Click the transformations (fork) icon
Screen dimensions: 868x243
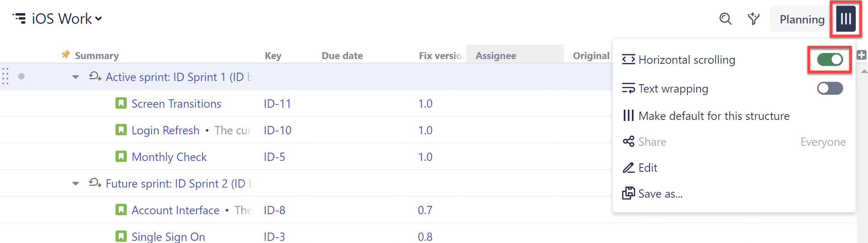click(753, 19)
